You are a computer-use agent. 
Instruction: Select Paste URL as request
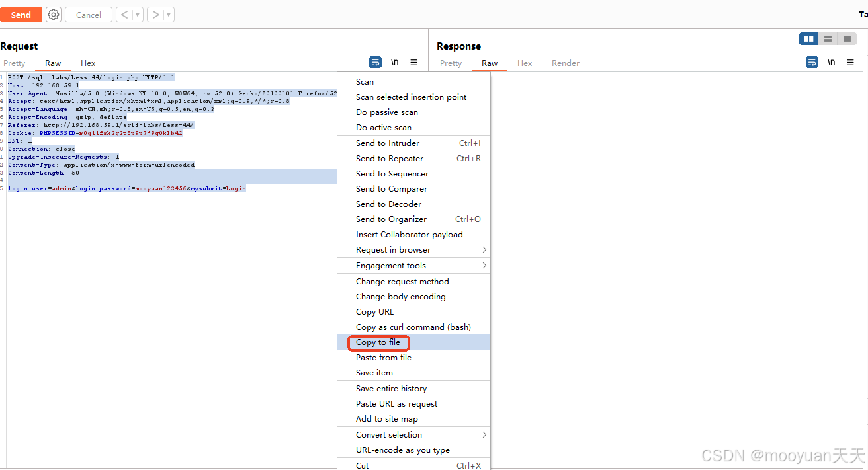tap(413, 404)
